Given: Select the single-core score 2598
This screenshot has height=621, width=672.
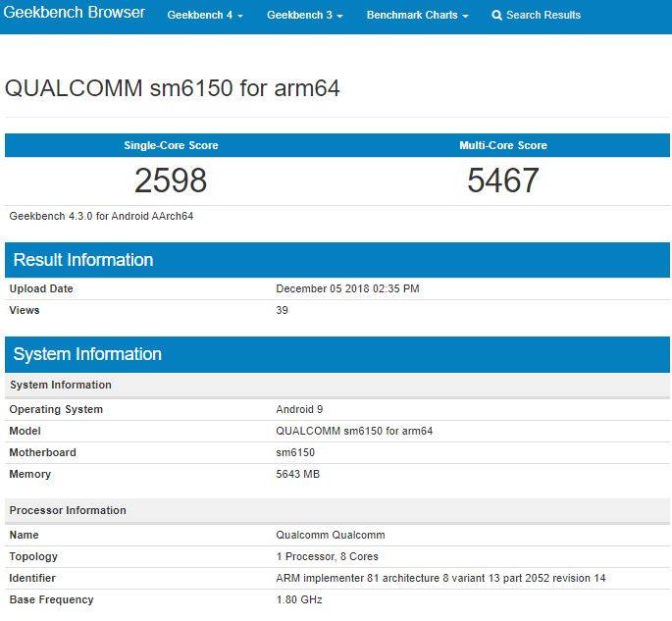Looking at the screenshot, I should tap(171, 181).
